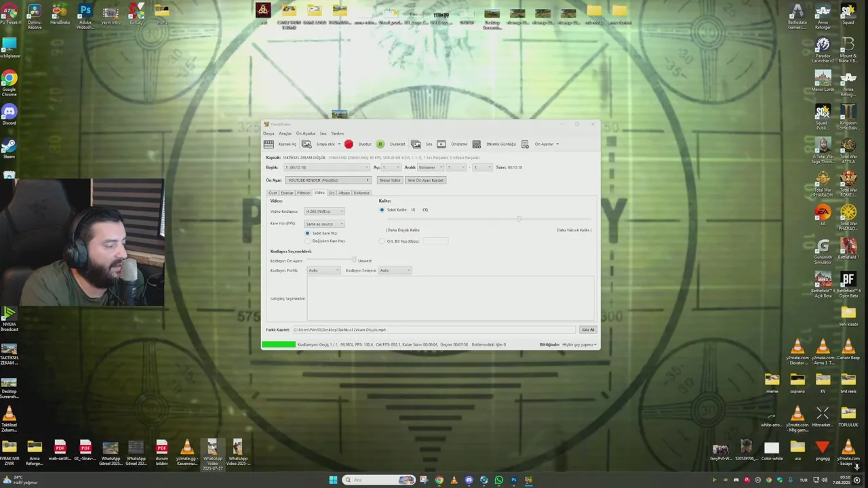
Task: Open the Discord desktop icon
Action: click(x=9, y=115)
